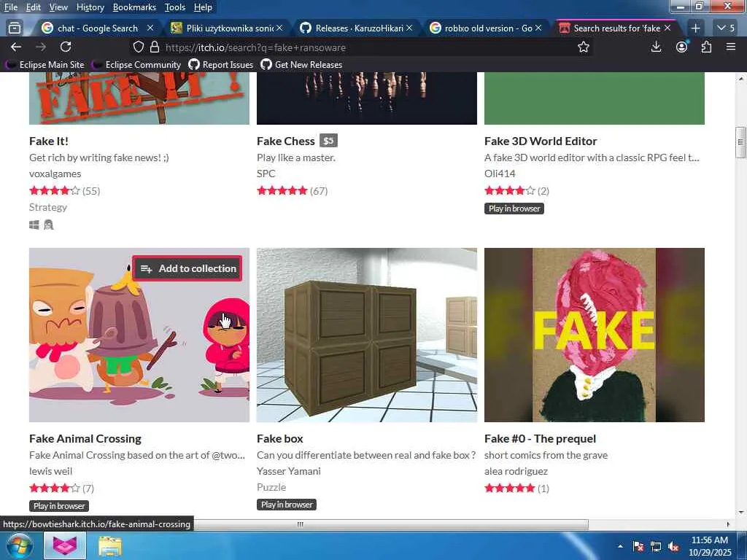Expand the list all tabs dropdown
The width and height of the screenshot is (747, 560).
[726, 28]
